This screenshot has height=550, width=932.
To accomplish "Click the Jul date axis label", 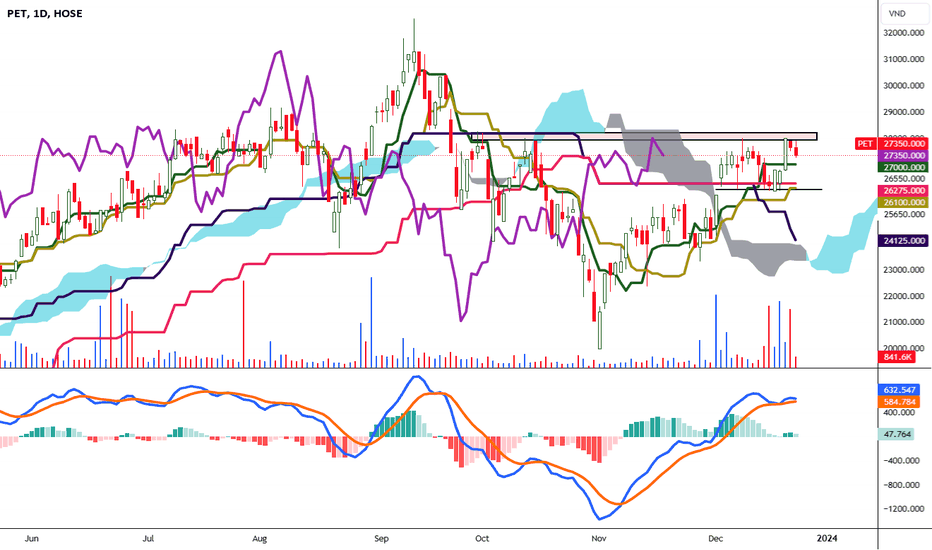I will click(148, 539).
